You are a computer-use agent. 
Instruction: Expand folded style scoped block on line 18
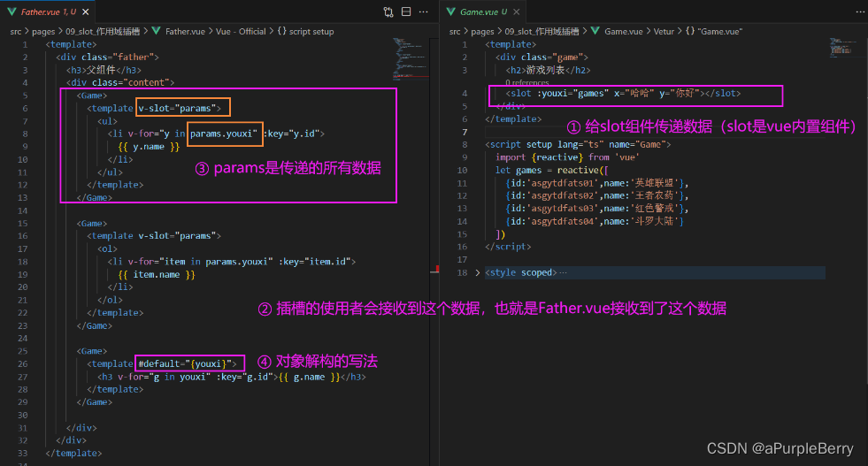[x=477, y=272]
